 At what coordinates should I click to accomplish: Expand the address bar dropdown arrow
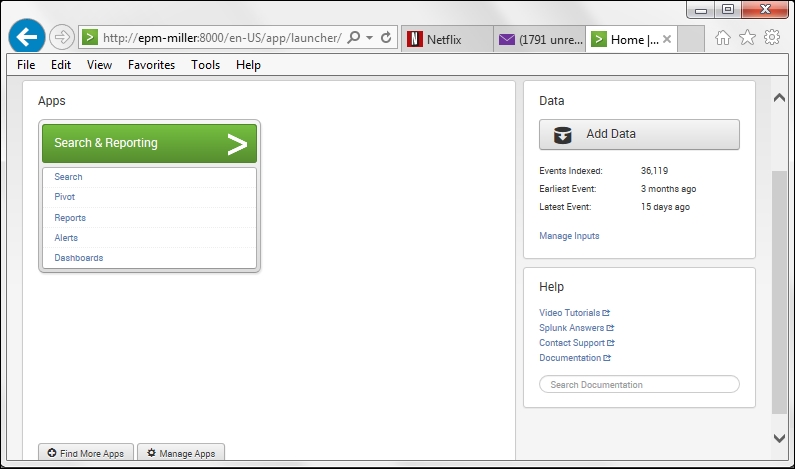coord(370,38)
